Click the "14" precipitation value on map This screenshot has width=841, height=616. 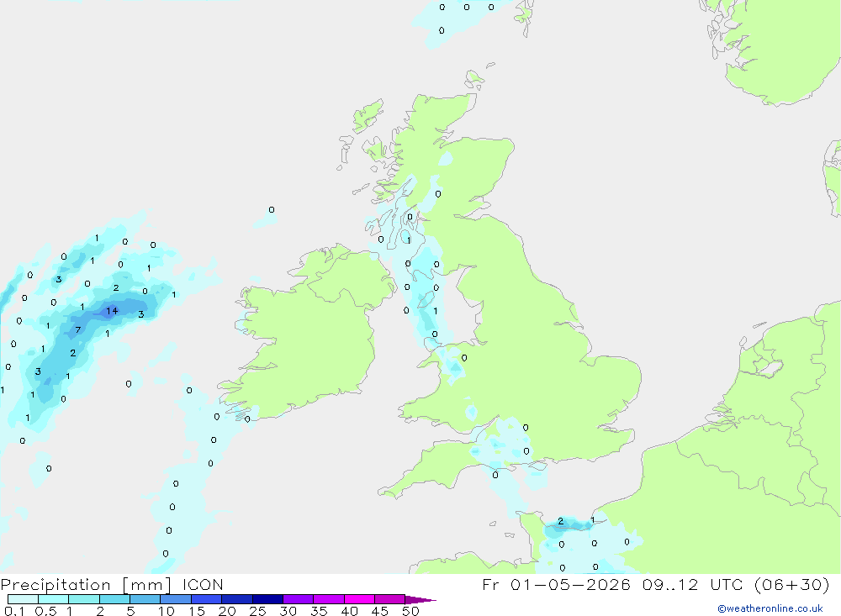(x=112, y=311)
